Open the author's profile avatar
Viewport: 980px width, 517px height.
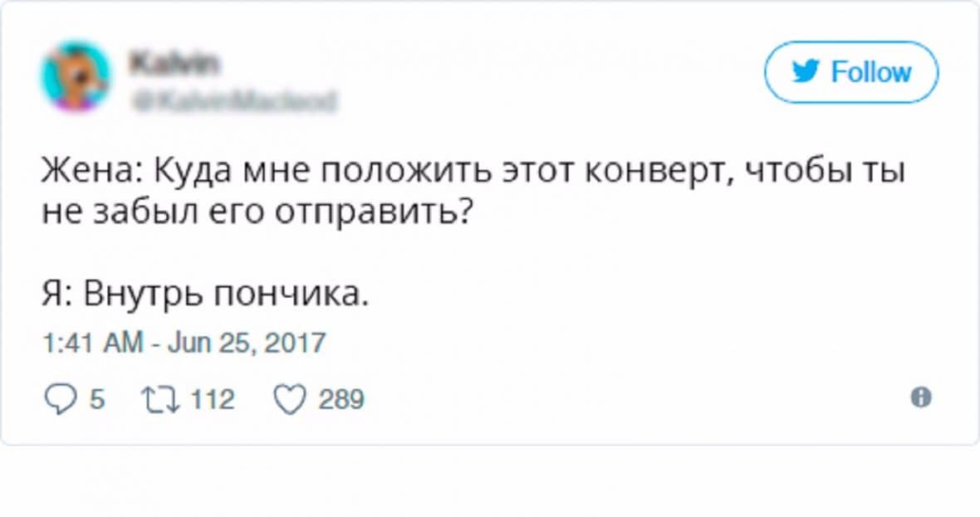click(x=76, y=77)
